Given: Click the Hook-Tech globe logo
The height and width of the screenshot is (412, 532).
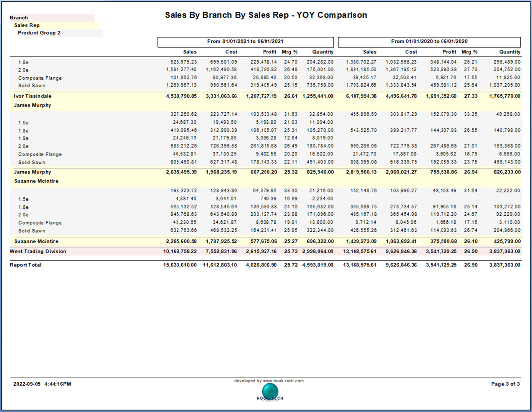Looking at the screenshot, I should 270,392.
